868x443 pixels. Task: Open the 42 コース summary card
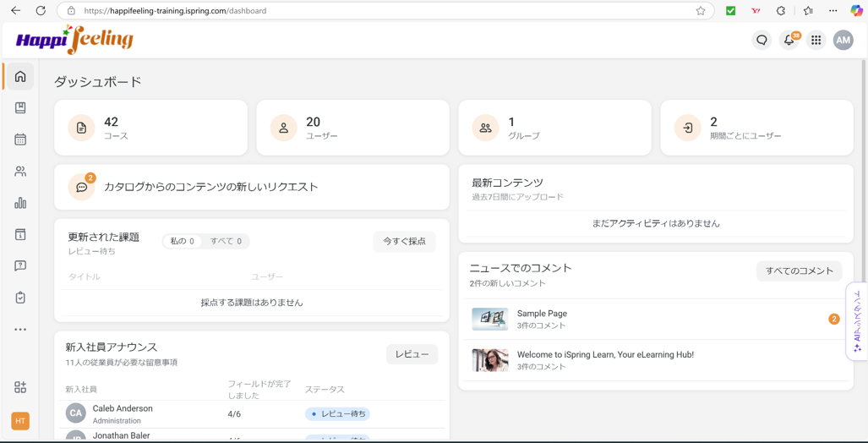[150, 128]
